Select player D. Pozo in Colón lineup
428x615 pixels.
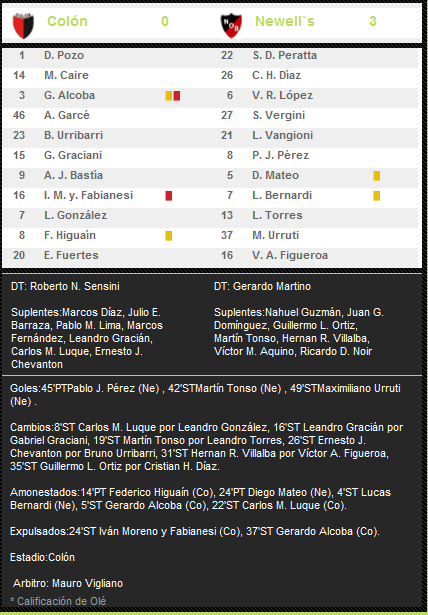pos(64,55)
